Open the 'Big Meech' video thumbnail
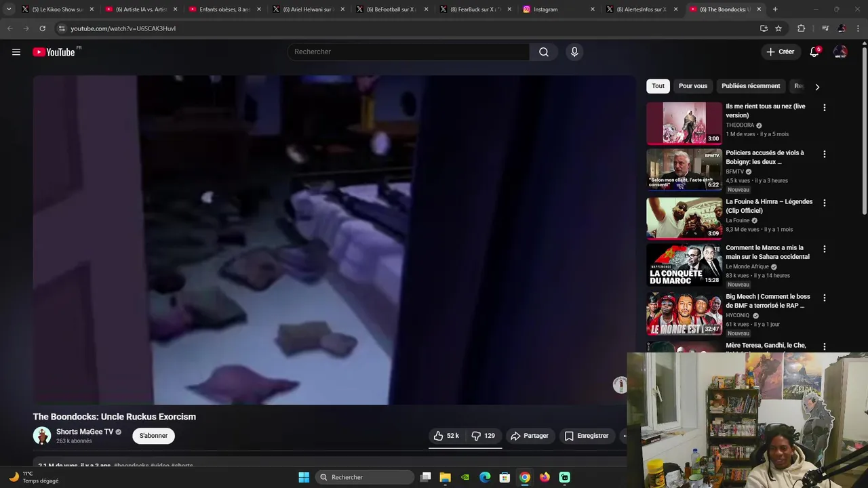868x488 pixels. click(684, 314)
